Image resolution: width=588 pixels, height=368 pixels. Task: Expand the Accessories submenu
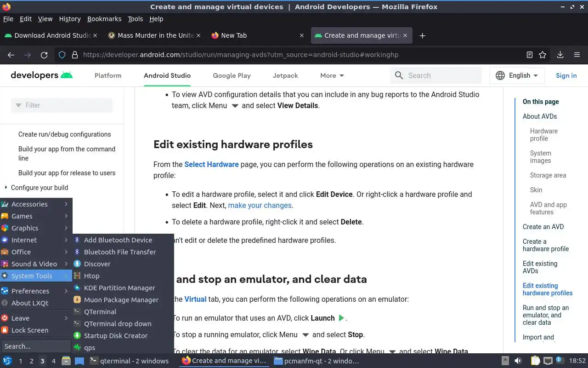(36, 204)
